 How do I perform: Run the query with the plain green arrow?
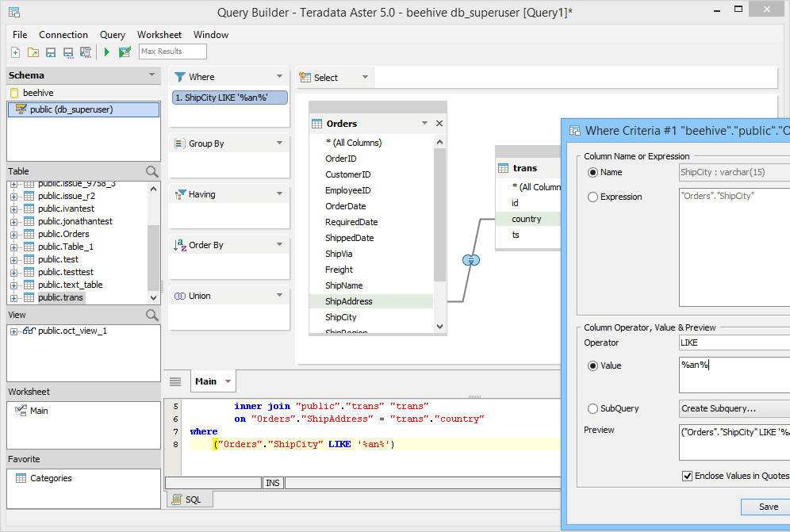click(x=107, y=52)
